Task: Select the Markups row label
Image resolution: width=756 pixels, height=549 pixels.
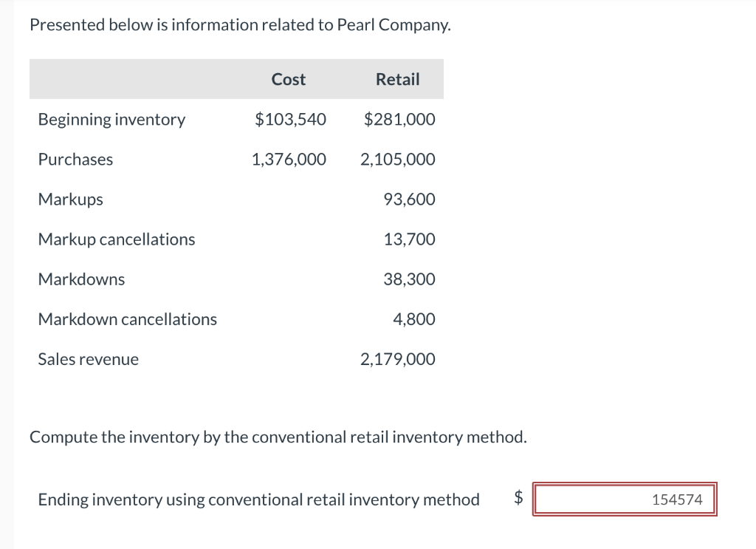Action: 70,199
